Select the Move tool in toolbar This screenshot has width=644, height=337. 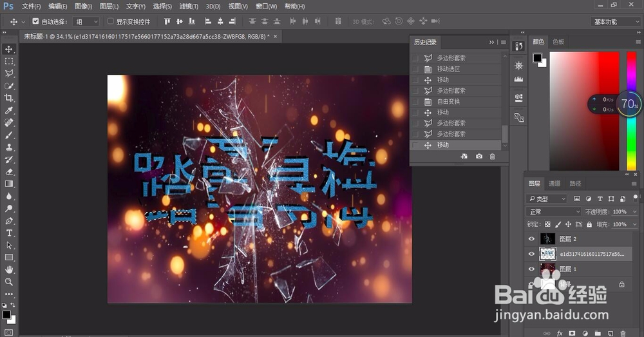pyautogui.click(x=8, y=49)
